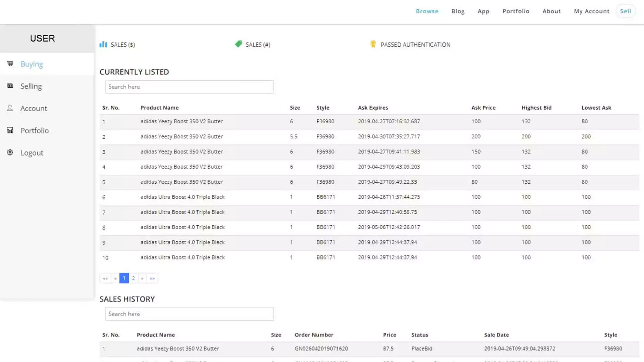Select row 9 Ultra Boost Triple Black listing
This screenshot has width=644, height=362.
click(369, 242)
